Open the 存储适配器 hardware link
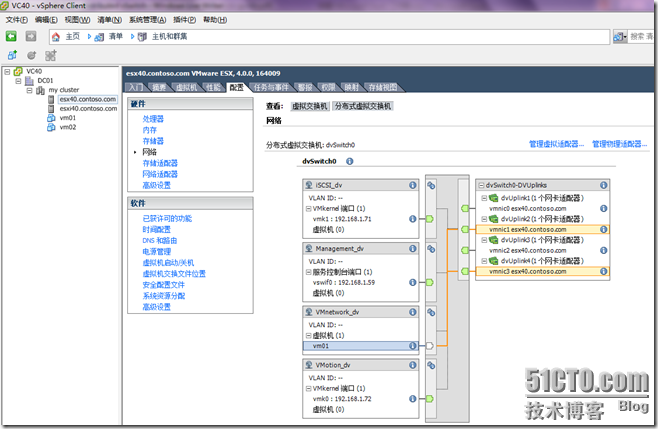Viewport: 658px width, 429px height. coord(160,163)
